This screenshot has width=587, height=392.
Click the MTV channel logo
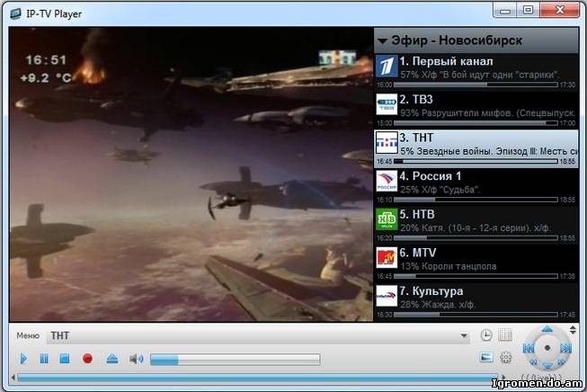coord(387,258)
